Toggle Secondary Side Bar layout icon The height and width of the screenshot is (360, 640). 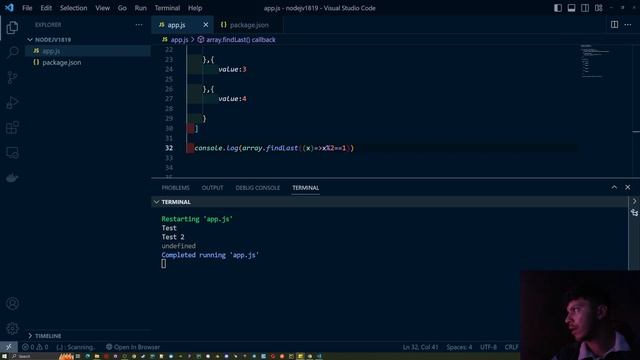585,8
